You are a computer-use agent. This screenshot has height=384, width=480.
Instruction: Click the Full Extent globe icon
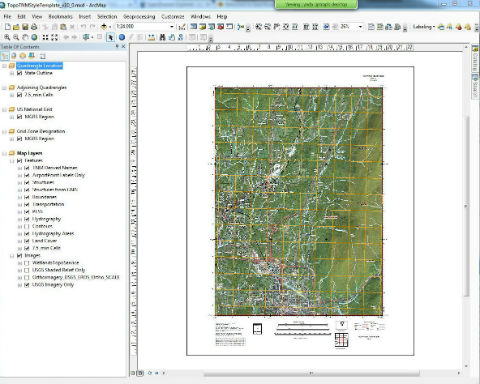tap(34, 37)
